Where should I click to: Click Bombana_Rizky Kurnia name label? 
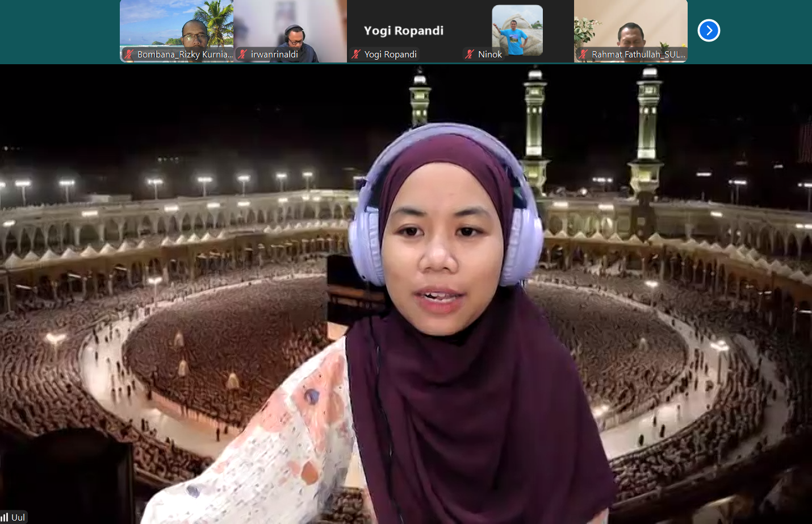point(185,55)
